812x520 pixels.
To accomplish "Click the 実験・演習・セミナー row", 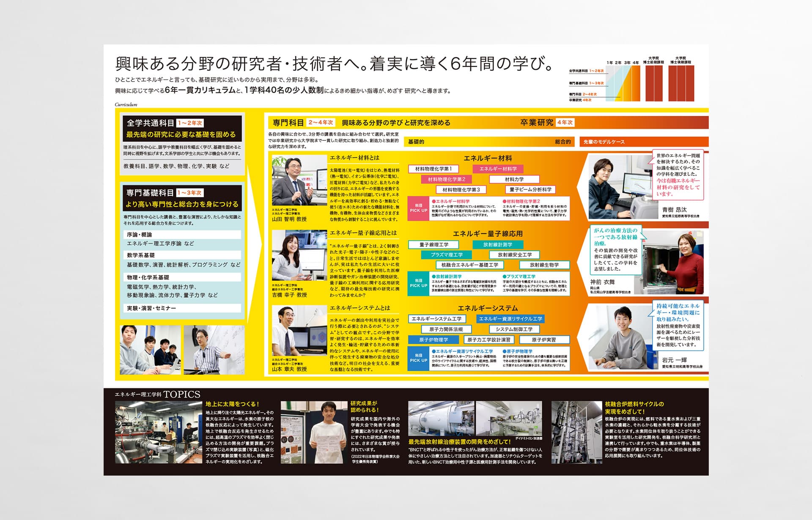I will tap(182, 308).
